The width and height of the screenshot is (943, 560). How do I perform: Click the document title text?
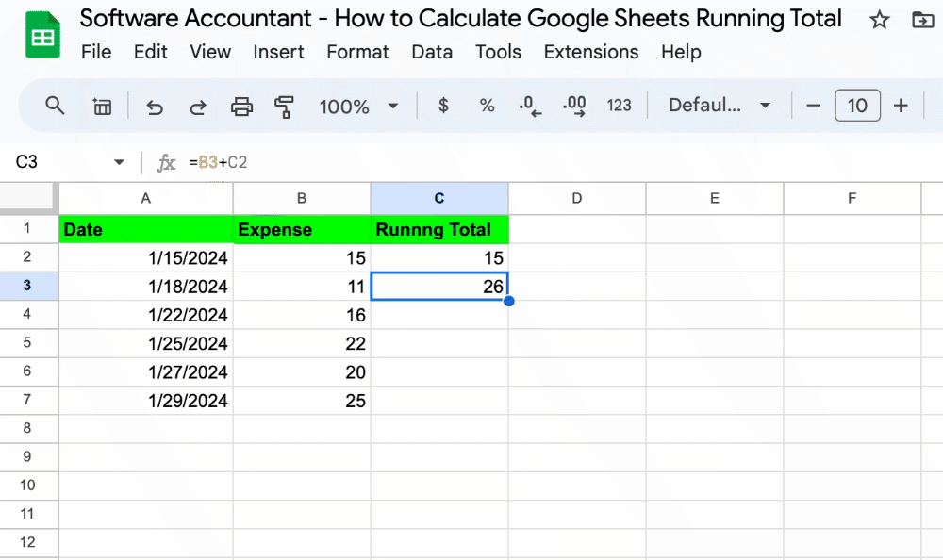point(461,19)
